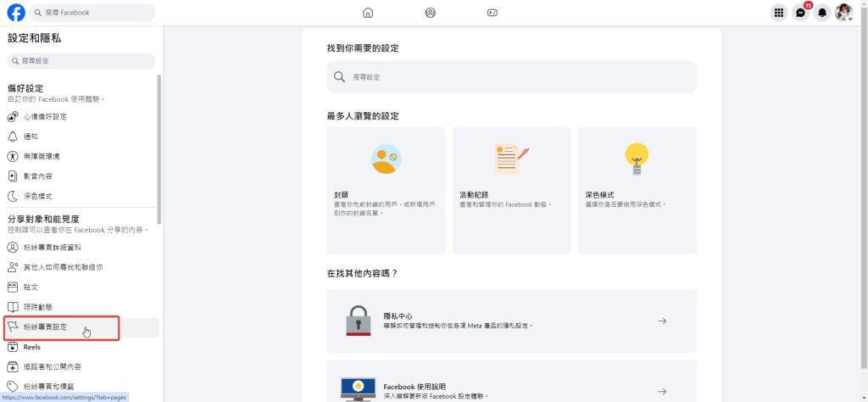Click the sidebar 搜尋設定 search box
This screenshot has height=402, width=868.
click(x=81, y=61)
